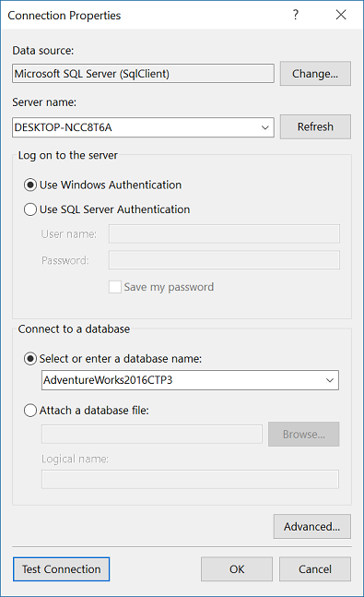Open the Advanced... properties dialog
Image resolution: width=364 pixels, height=597 pixels.
pyautogui.click(x=311, y=527)
